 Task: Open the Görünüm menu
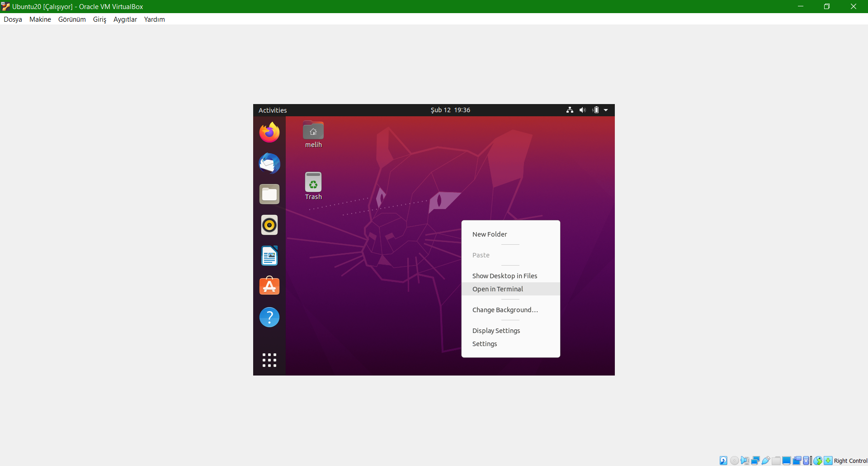72,19
